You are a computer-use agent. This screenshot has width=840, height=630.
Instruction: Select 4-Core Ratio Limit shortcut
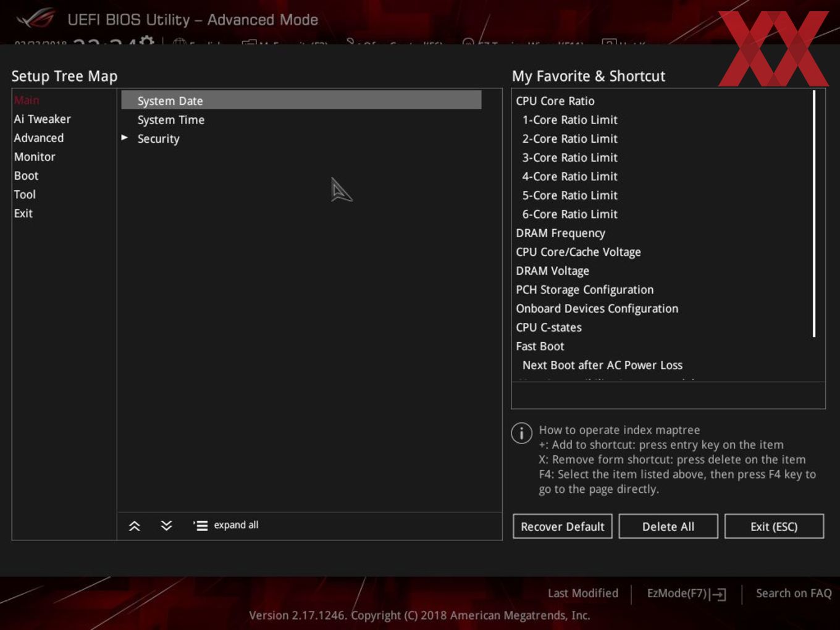tap(569, 177)
